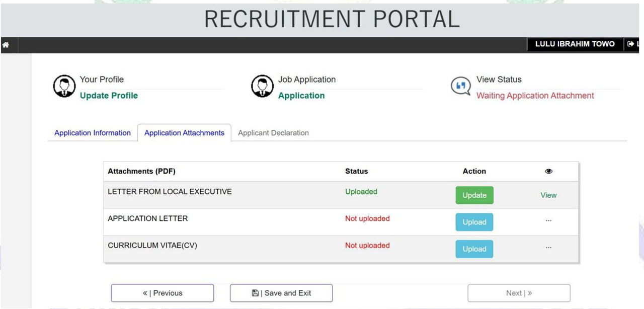Click the eye icon column header

[548, 172]
